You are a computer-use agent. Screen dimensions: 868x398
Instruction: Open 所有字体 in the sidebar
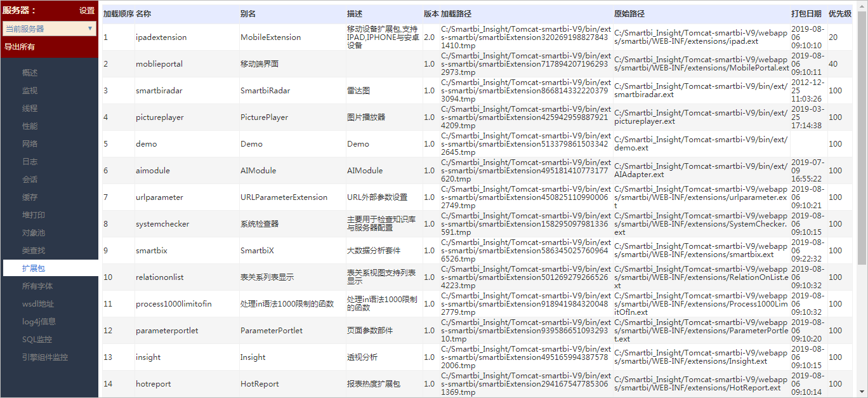coord(37,286)
